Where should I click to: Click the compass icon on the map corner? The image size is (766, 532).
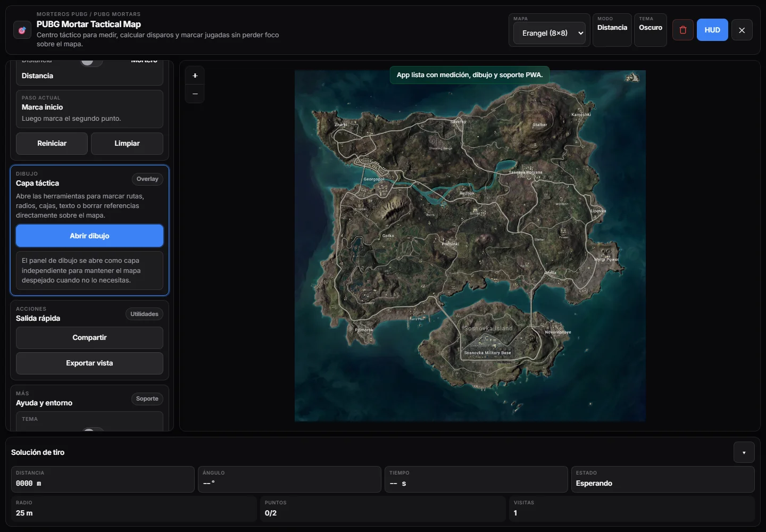632,78
